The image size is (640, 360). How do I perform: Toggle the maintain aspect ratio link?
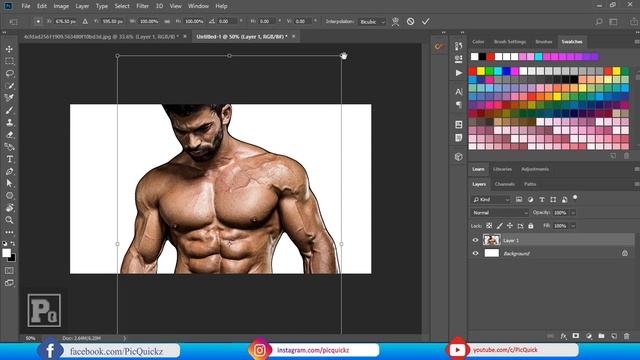[167, 21]
